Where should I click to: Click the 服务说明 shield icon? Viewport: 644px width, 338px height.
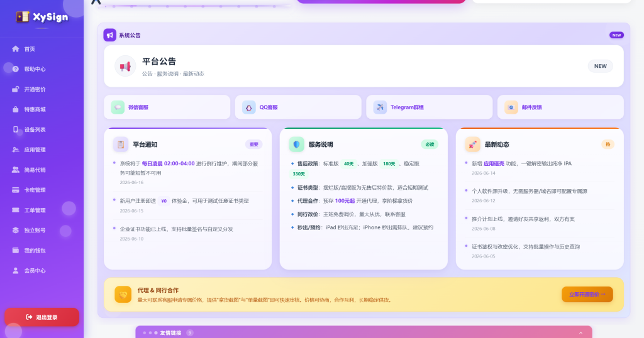297,144
